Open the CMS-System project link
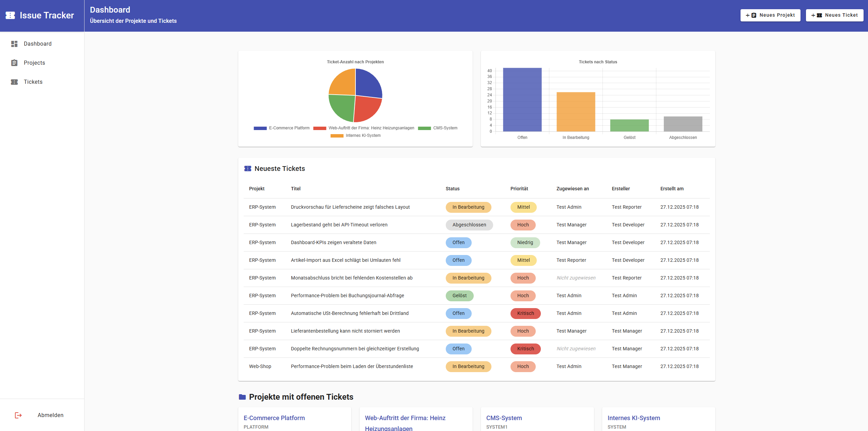The image size is (868, 431). 504,418
